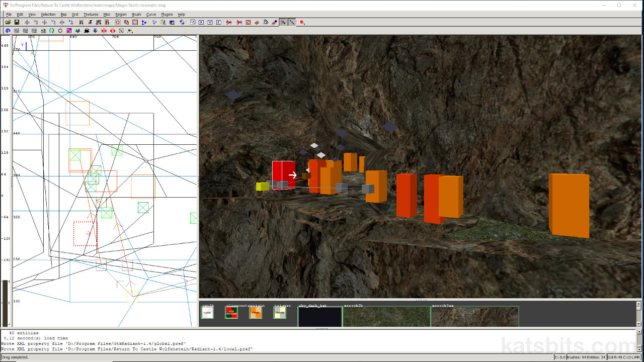
Task: Click the cyan-green circular arrows icon
Action: tap(52, 31)
